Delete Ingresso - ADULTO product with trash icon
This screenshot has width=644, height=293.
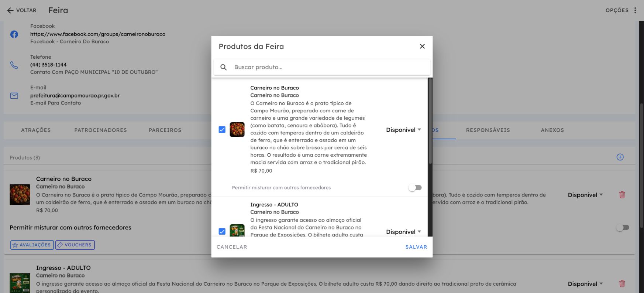pyautogui.click(x=622, y=284)
